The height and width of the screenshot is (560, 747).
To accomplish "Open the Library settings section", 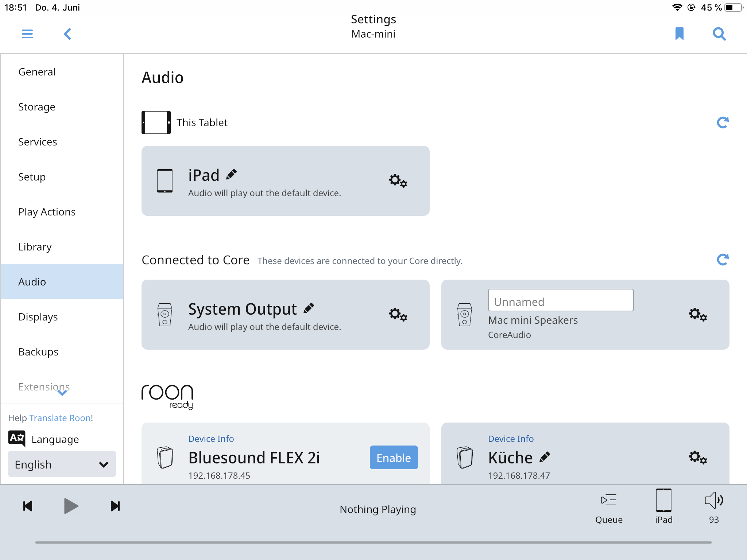I will pyautogui.click(x=62, y=247).
